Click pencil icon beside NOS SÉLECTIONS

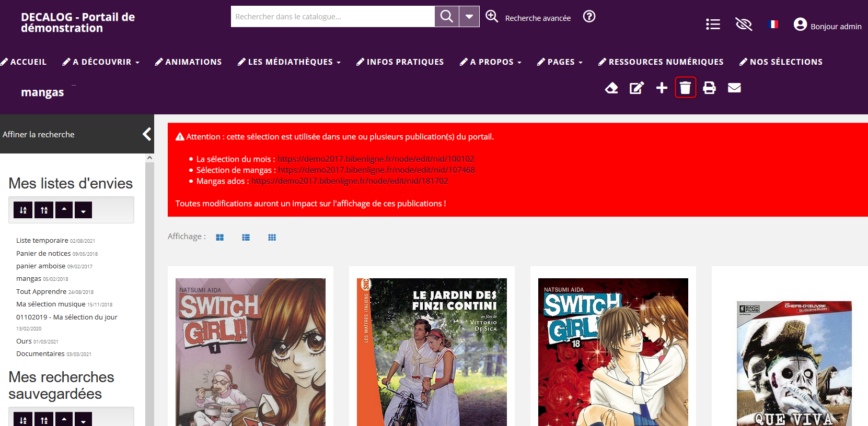(743, 62)
